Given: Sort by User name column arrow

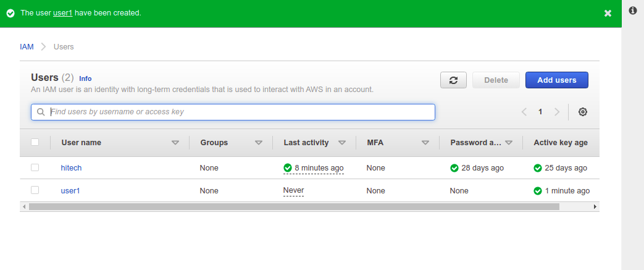Looking at the screenshot, I should 175,143.
